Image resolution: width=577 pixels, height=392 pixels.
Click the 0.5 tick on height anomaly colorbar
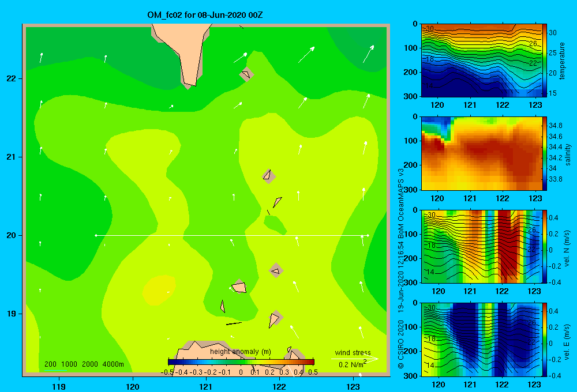click(313, 372)
